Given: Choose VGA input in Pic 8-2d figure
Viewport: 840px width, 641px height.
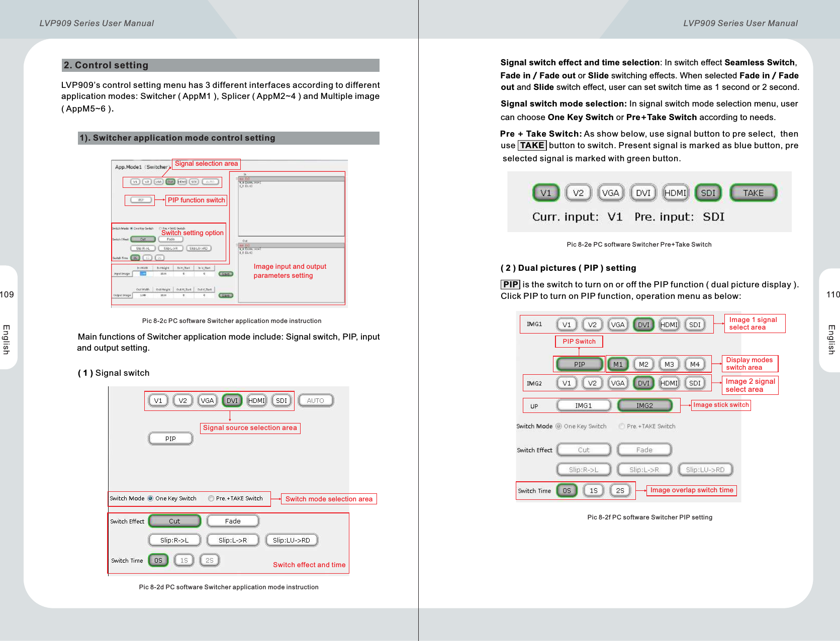Looking at the screenshot, I should point(207,400).
